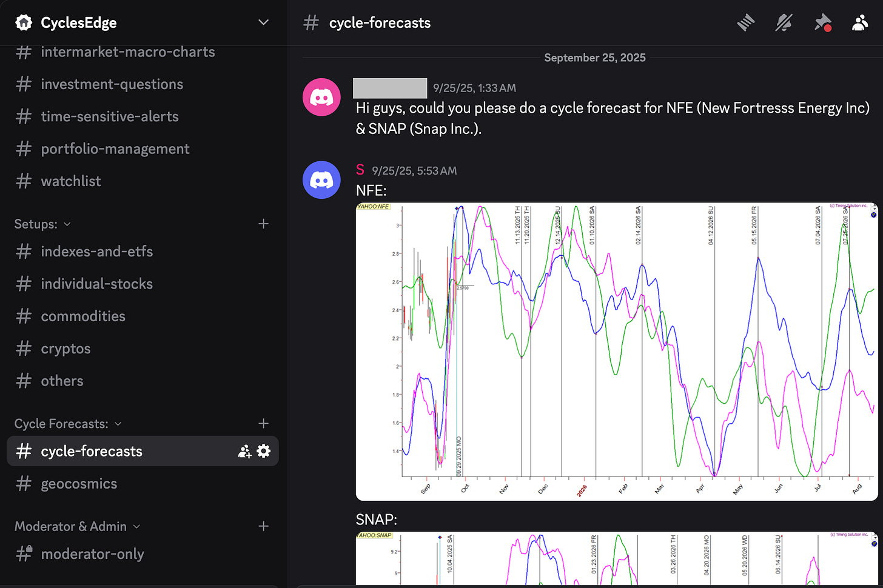Collapse the Cycle Forecasts category

coord(118,424)
